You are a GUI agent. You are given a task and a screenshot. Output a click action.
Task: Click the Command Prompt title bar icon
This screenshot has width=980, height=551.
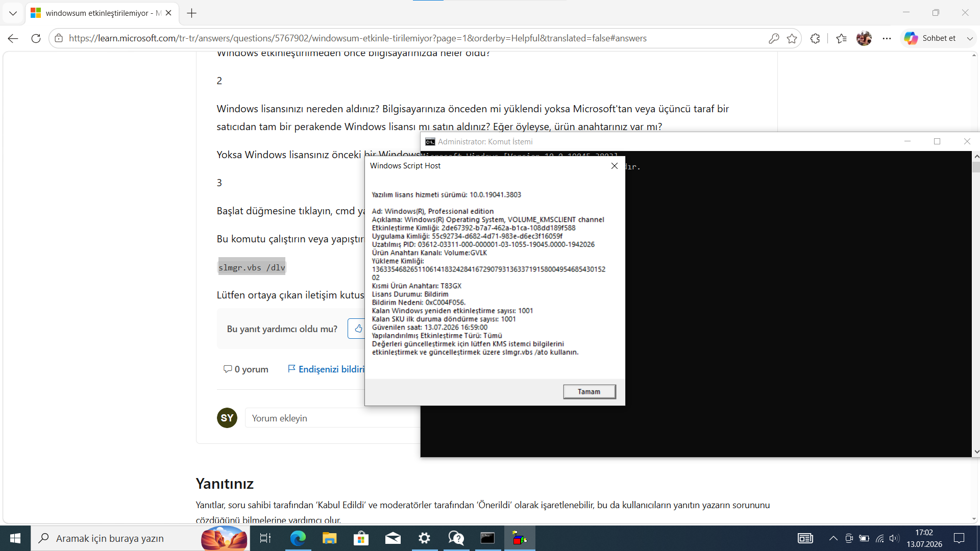(x=430, y=142)
